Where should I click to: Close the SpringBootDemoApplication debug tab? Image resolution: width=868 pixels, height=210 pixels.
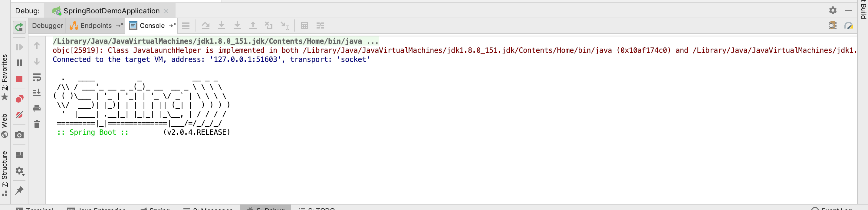[x=166, y=11]
